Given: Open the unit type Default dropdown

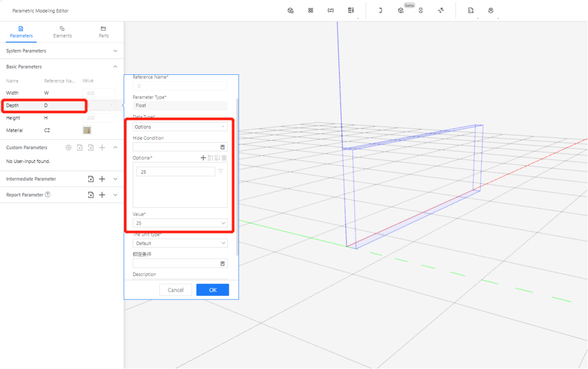Looking at the screenshot, I should coord(180,243).
